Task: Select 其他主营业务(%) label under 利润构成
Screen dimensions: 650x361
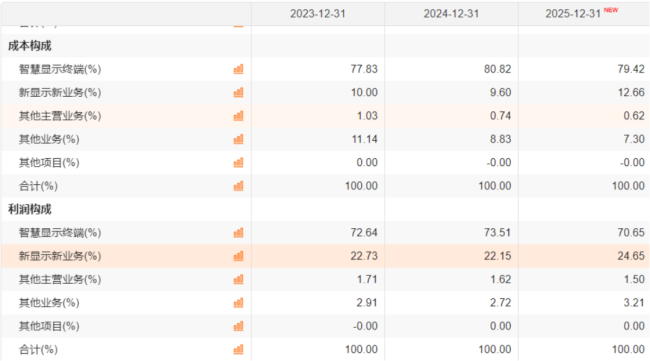Action: (60, 279)
